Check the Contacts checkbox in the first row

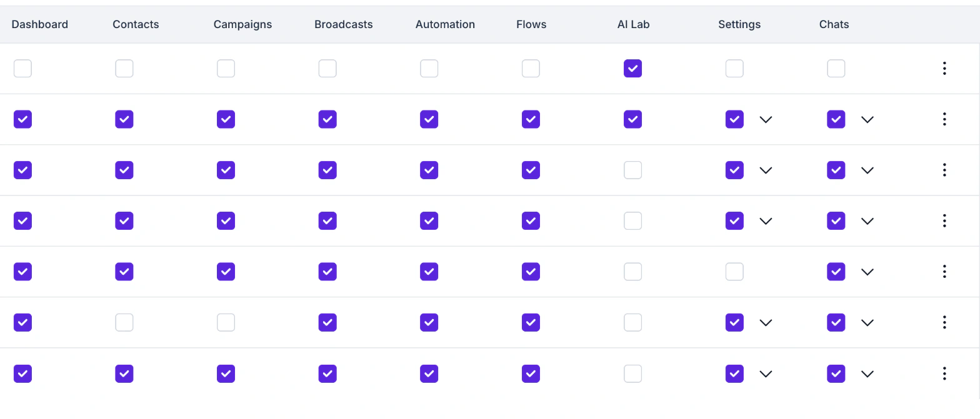(124, 69)
